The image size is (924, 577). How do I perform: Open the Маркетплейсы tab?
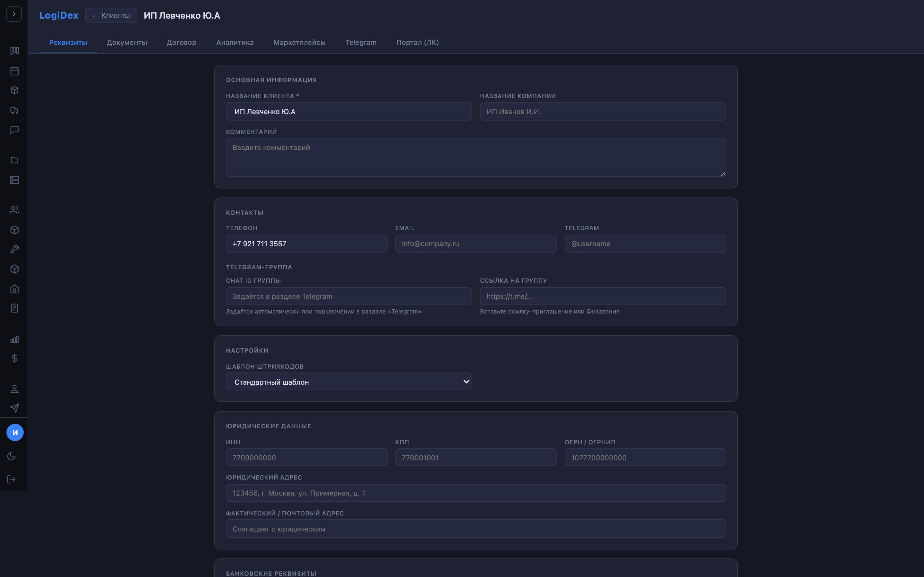[299, 42]
